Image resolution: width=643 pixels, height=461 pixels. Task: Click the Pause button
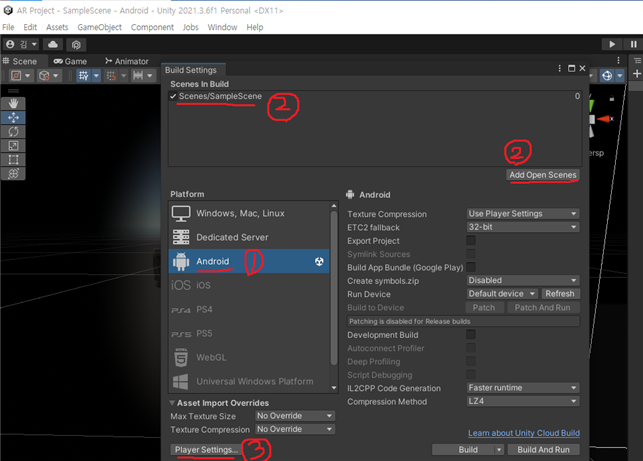pos(634,44)
